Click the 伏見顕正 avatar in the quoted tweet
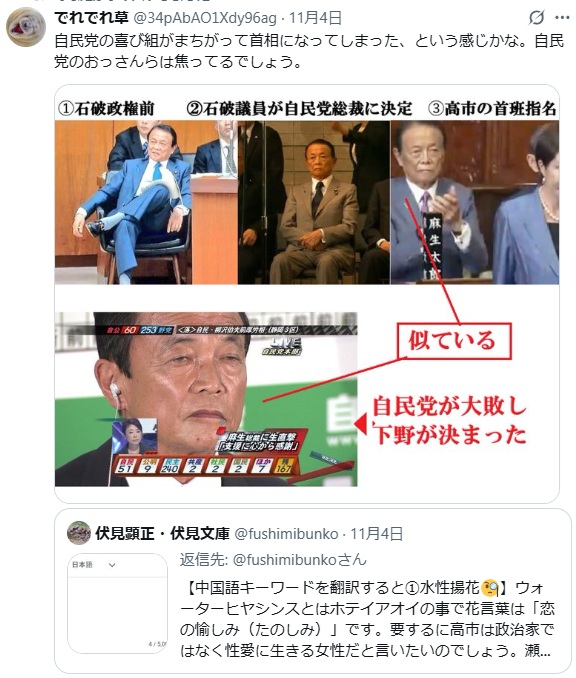 click(x=79, y=533)
